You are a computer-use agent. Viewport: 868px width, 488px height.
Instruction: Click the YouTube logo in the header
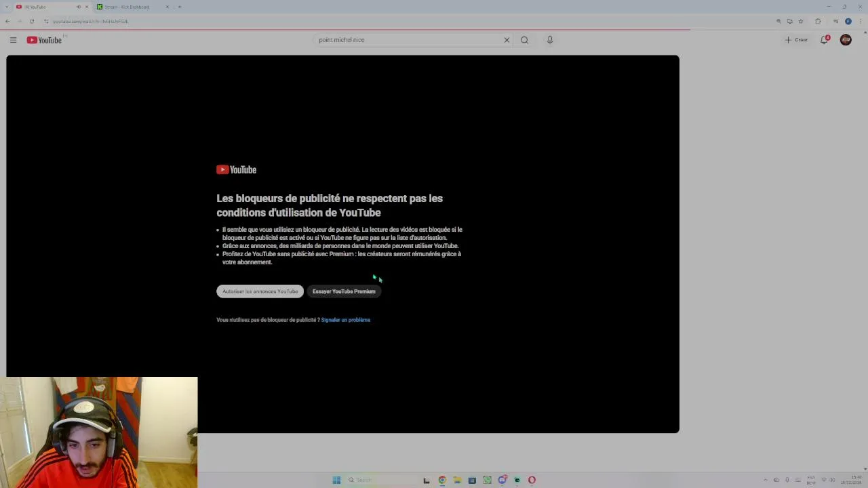click(x=44, y=40)
